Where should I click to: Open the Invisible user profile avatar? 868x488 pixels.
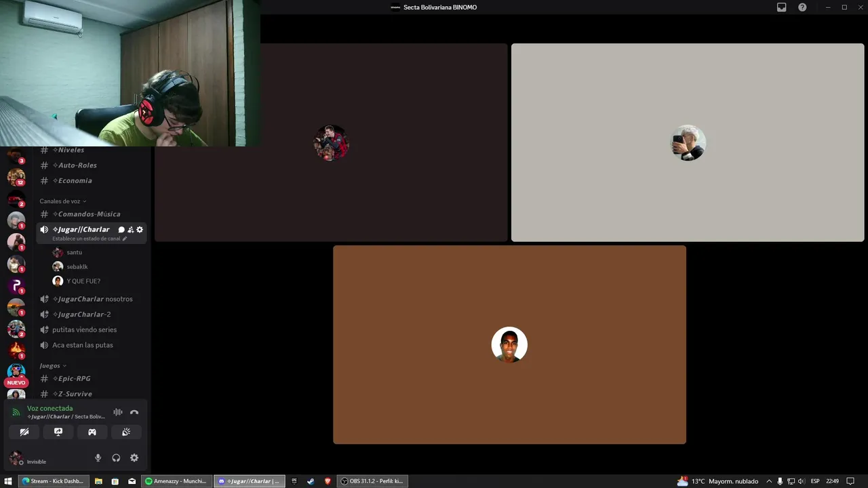click(x=16, y=459)
